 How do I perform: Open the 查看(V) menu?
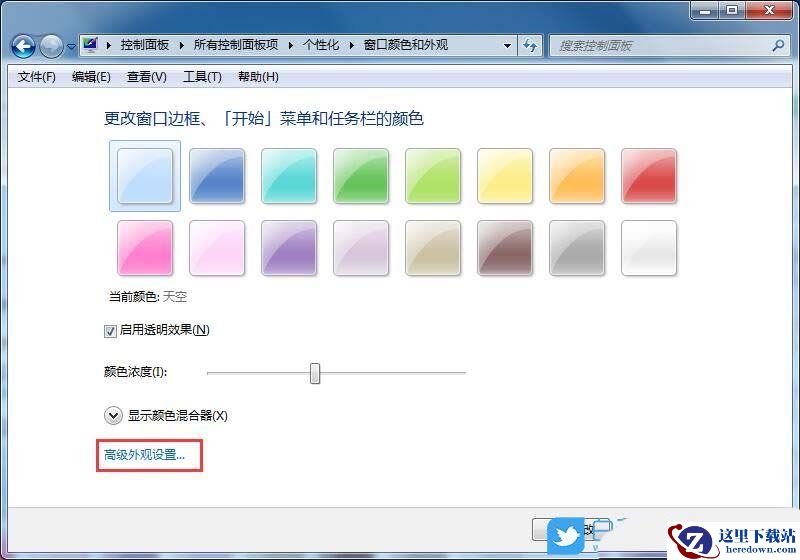click(147, 77)
